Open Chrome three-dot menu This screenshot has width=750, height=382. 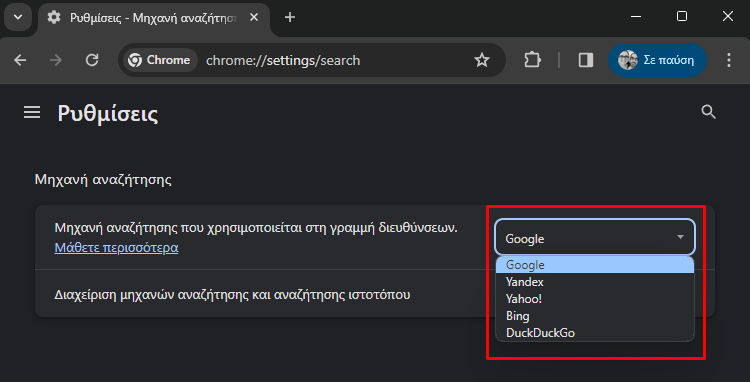pyautogui.click(x=729, y=60)
